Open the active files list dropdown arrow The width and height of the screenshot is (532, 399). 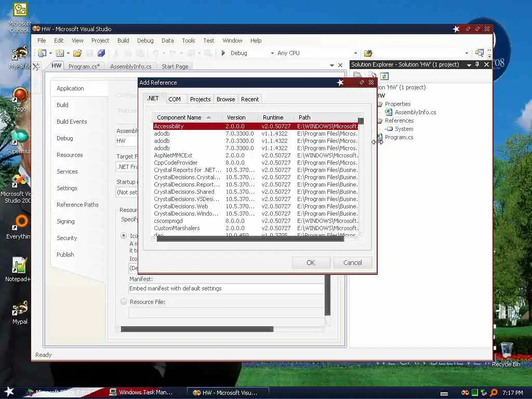[x=332, y=65]
